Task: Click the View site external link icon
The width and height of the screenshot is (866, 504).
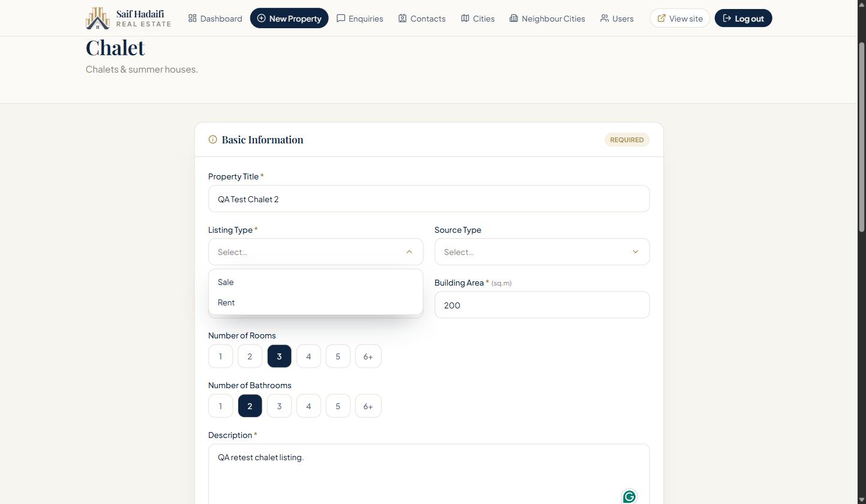Action: [661, 18]
